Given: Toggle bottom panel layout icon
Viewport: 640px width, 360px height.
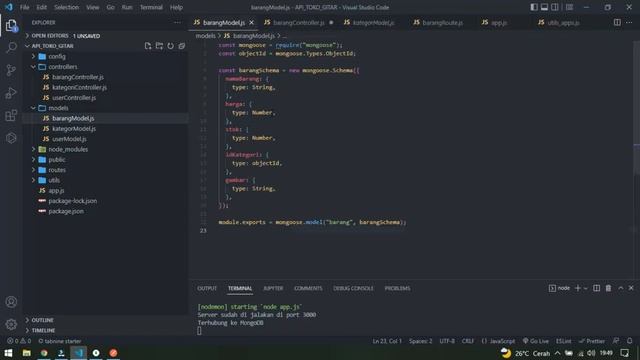Looking at the screenshot, I should 544,7.
